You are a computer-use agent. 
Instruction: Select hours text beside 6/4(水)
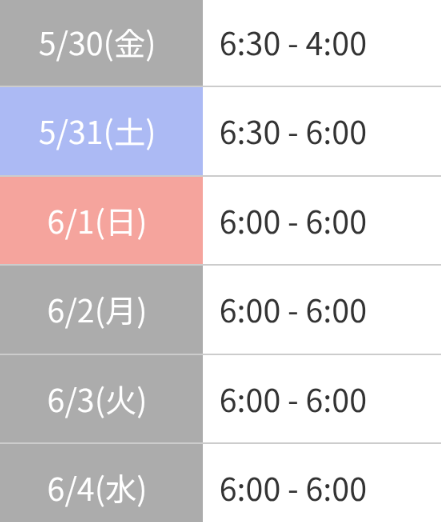click(293, 489)
